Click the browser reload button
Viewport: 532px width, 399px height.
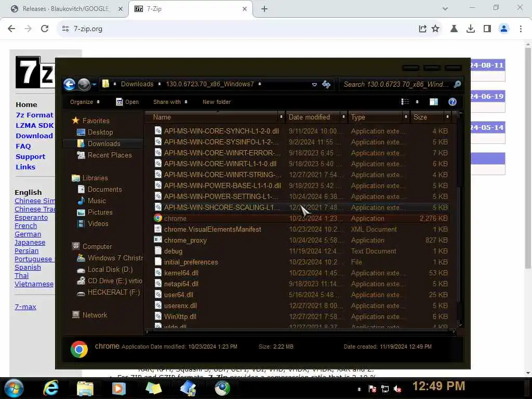click(45, 29)
